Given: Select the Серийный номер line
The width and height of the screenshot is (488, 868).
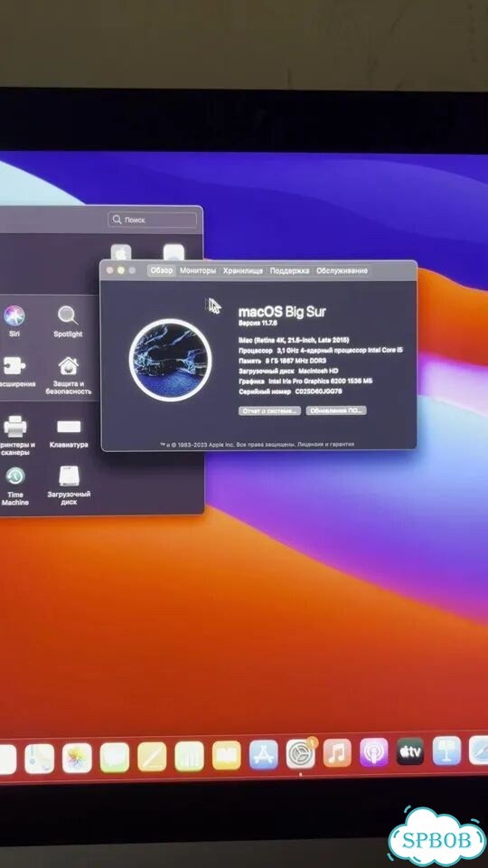Looking at the screenshot, I should click(x=290, y=392).
